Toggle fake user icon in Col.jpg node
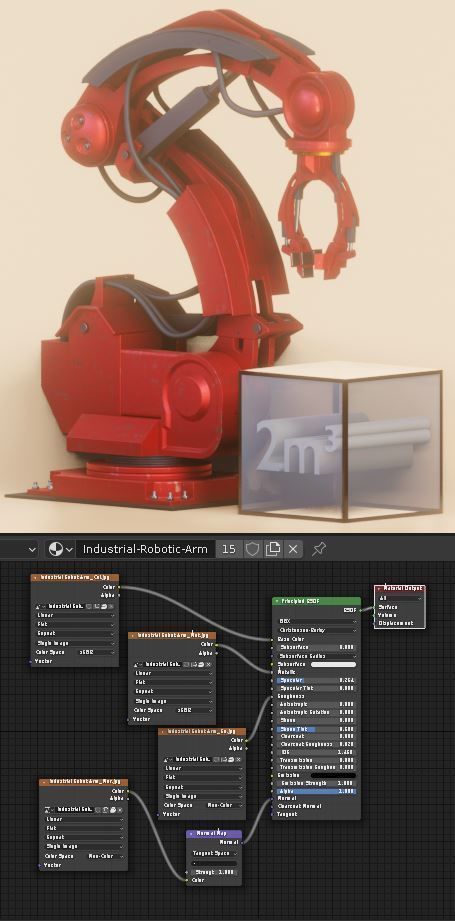 (90, 606)
